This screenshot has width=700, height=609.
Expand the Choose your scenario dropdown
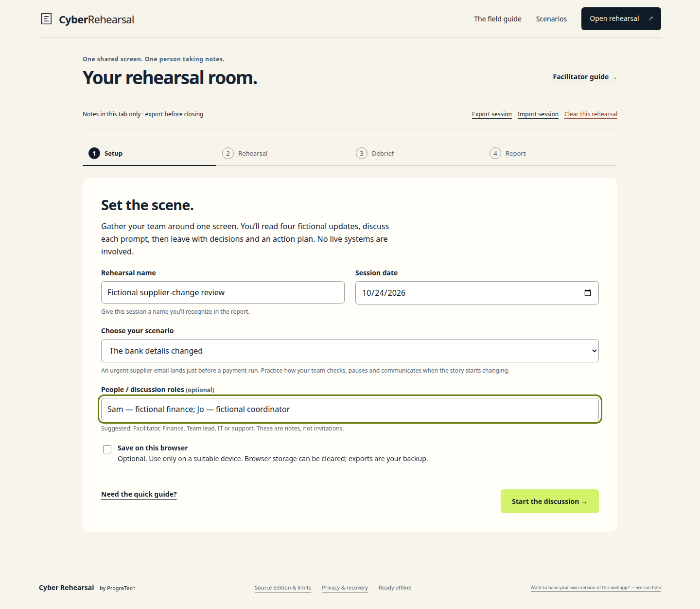350,351
